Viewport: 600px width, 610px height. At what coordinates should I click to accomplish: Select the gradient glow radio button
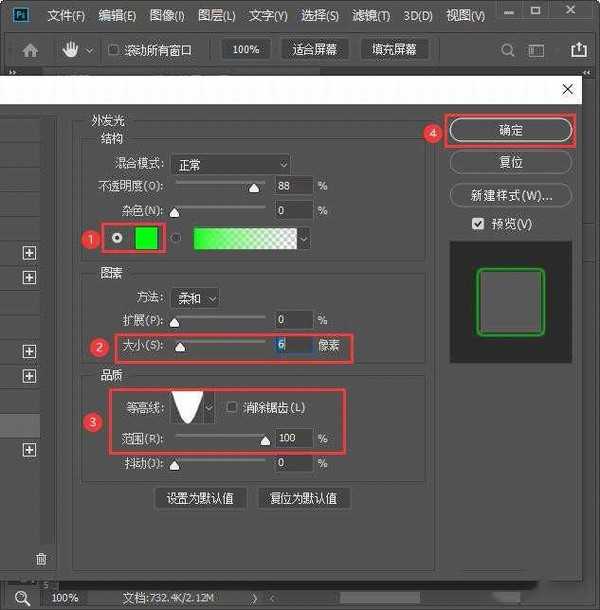[177, 238]
